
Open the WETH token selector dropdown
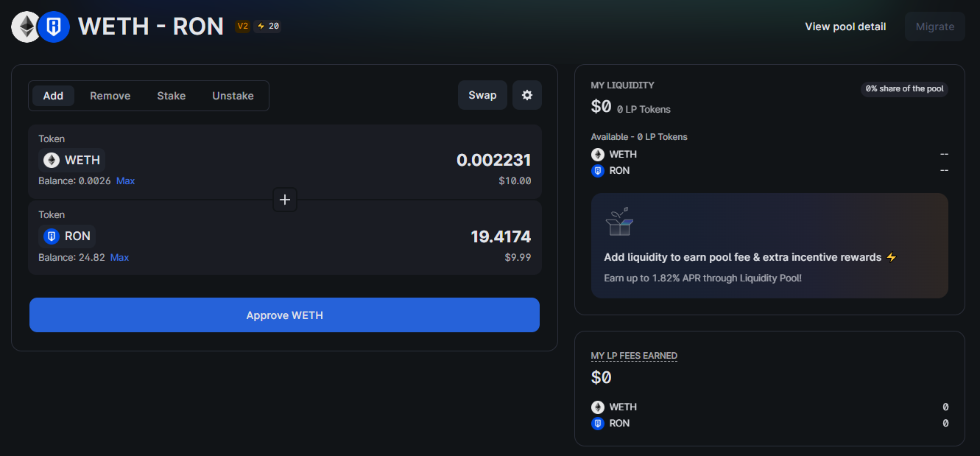click(71, 159)
